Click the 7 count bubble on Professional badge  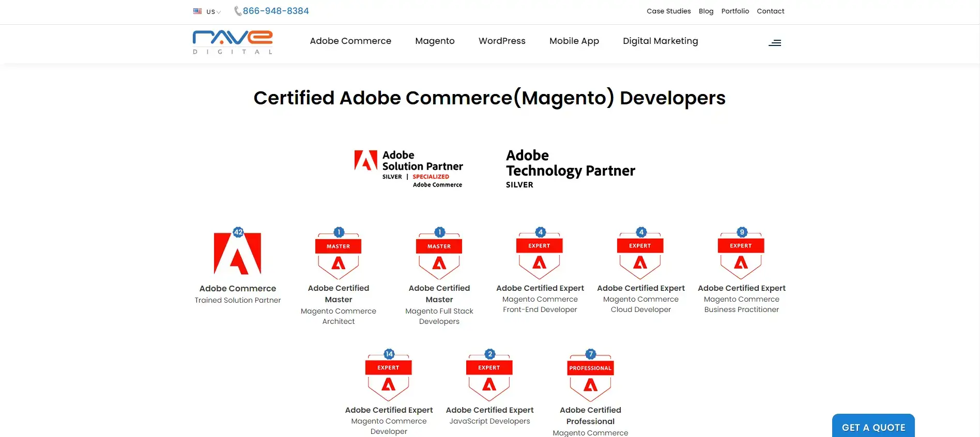(591, 354)
